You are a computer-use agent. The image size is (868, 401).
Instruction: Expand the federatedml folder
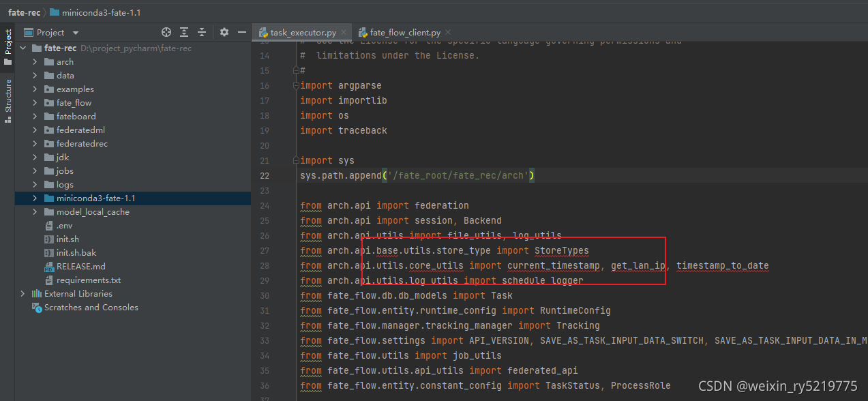click(x=35, y=130)
